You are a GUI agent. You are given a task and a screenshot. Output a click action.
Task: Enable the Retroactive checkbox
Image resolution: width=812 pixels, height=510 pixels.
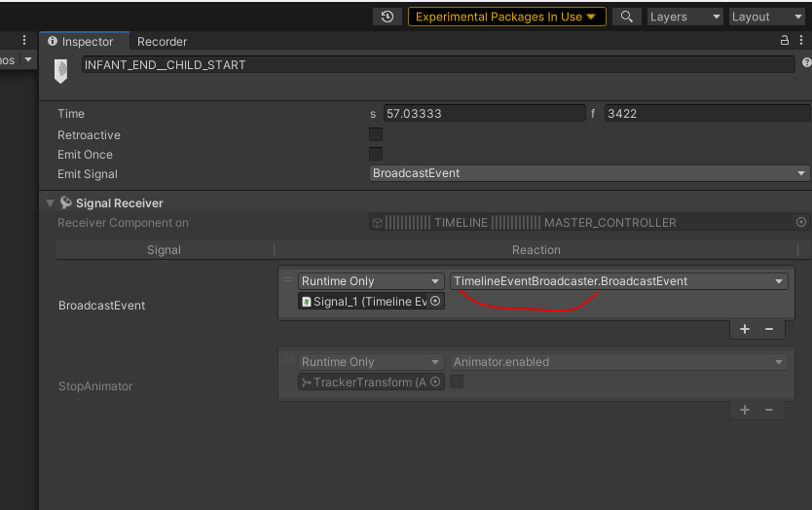pos(376,134)
